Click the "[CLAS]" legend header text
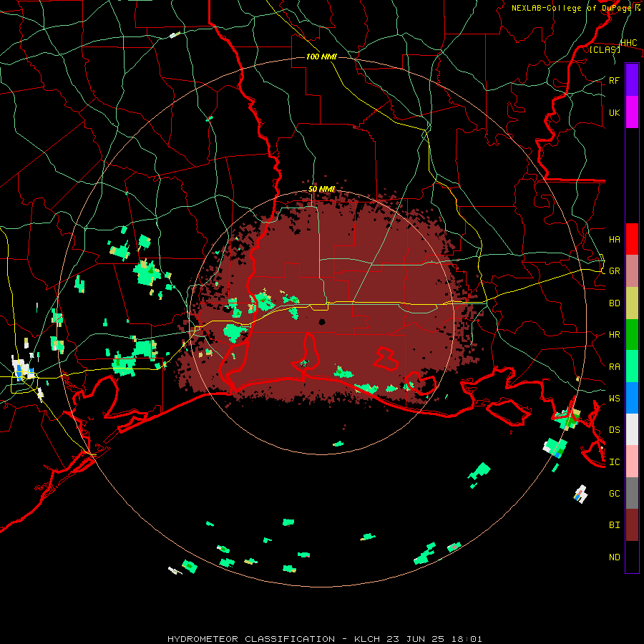644x644 pixels. (605, 49)
